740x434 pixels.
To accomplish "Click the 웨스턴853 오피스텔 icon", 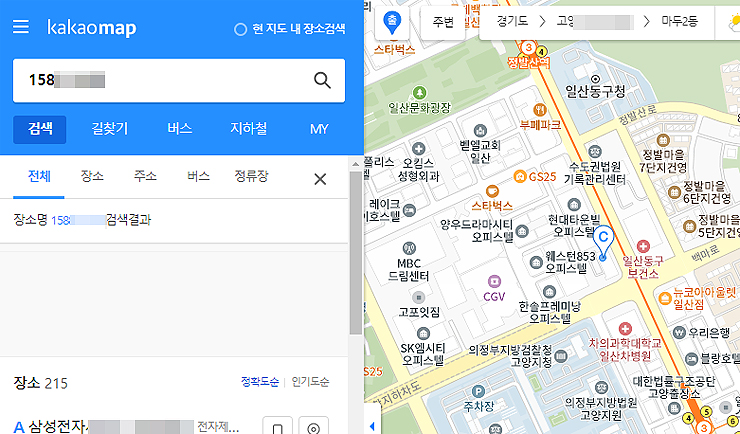I will coord(536,262).
